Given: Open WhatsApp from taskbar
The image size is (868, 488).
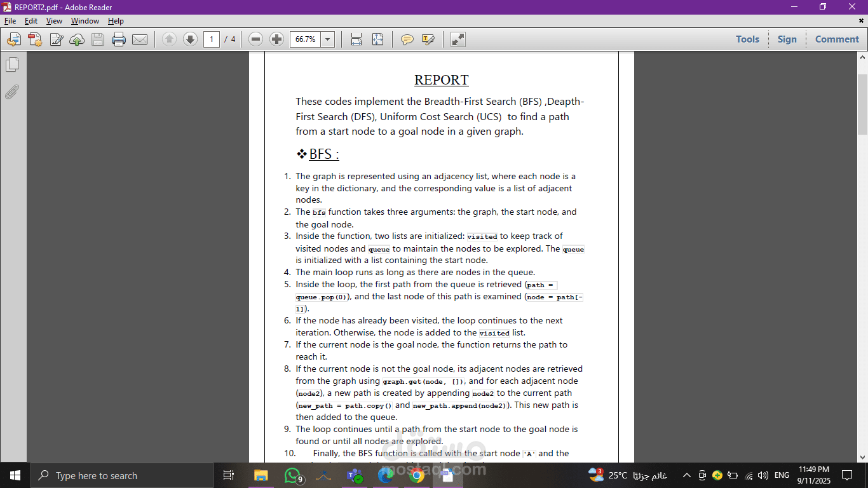Looking at the screenshot, I should coord(292,475).
